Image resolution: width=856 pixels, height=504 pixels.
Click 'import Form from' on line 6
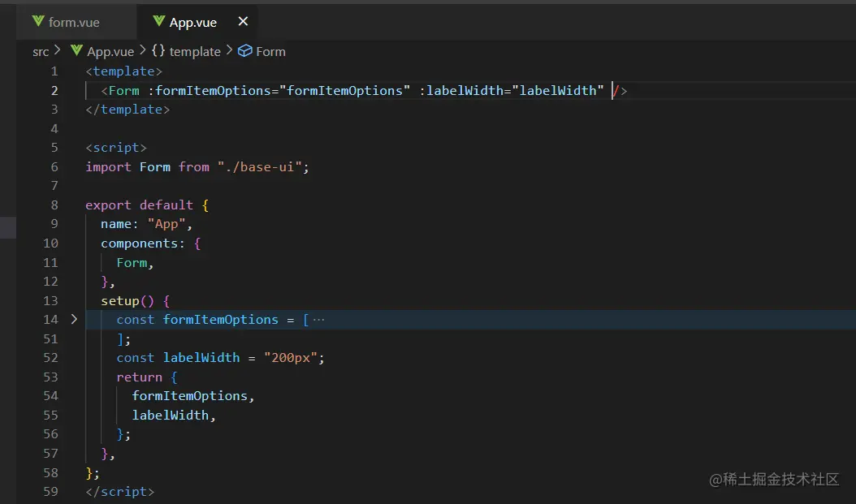(147, 167)
